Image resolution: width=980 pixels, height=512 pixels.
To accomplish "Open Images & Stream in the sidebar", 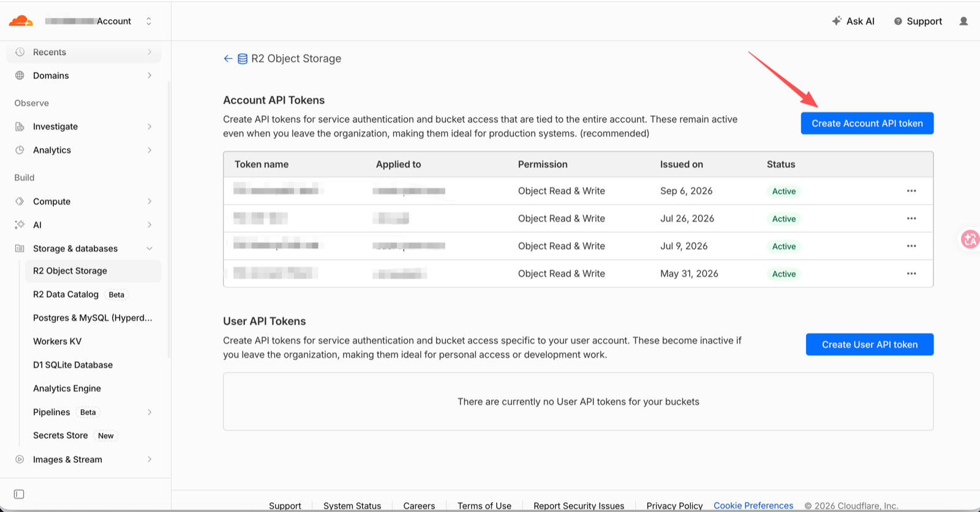I will pyautogui.click(x=84, y=459).
